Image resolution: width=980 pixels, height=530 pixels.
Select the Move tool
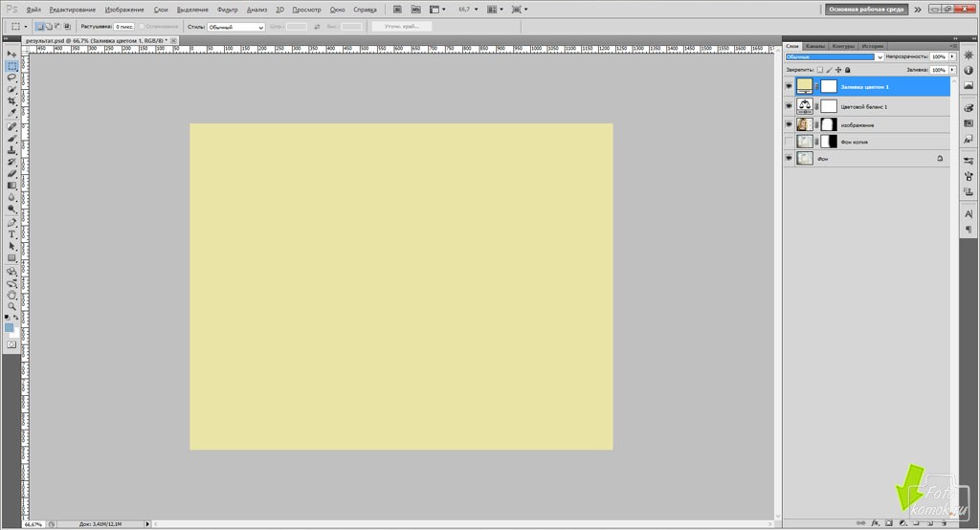(11, 54)
